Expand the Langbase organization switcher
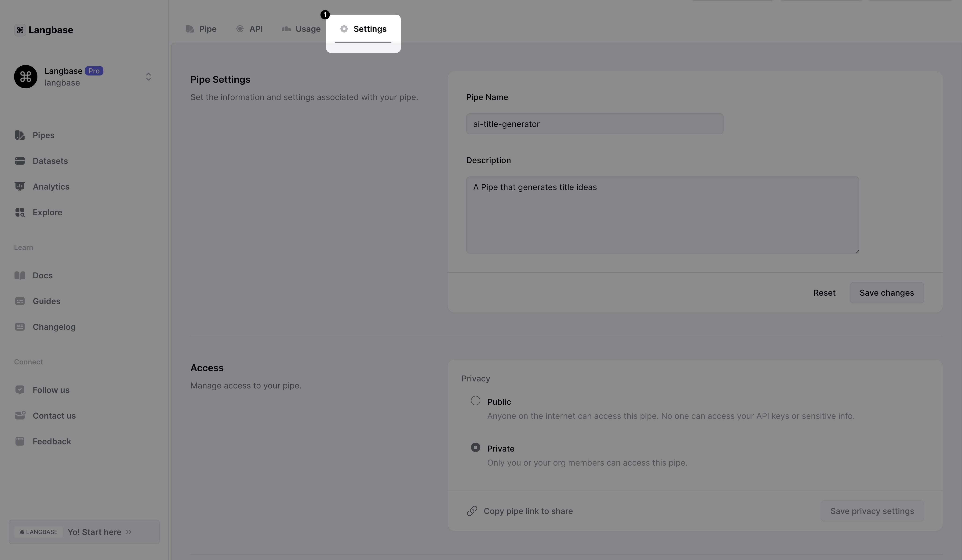 coord(149,77)
